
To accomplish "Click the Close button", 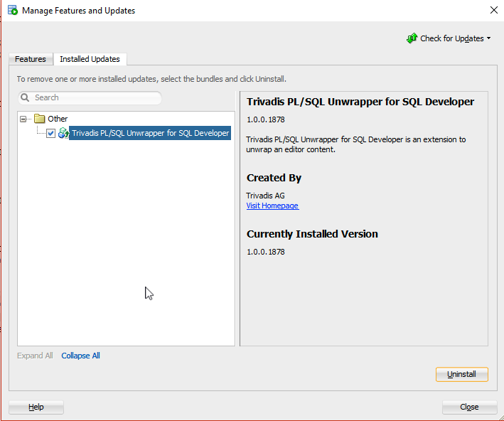I will pyautogui.click(x=469, y=407).
